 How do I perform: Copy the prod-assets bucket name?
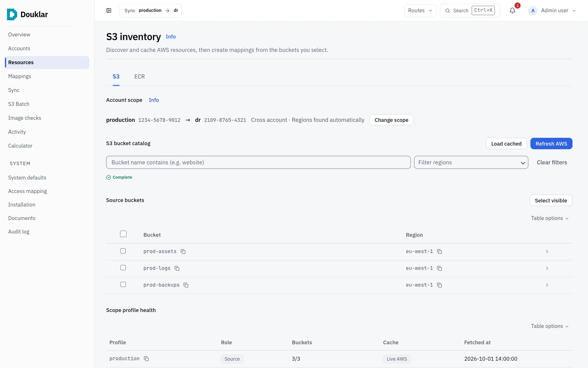(183, 251)
